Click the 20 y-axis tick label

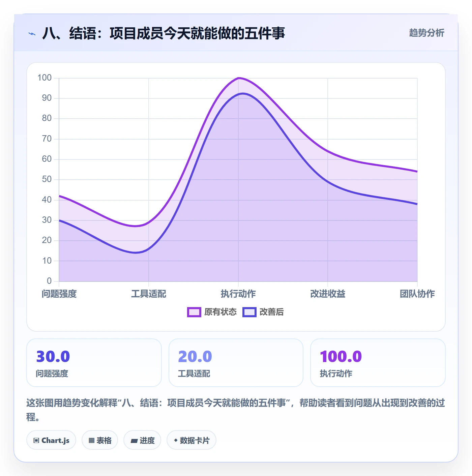click(47, 240)
